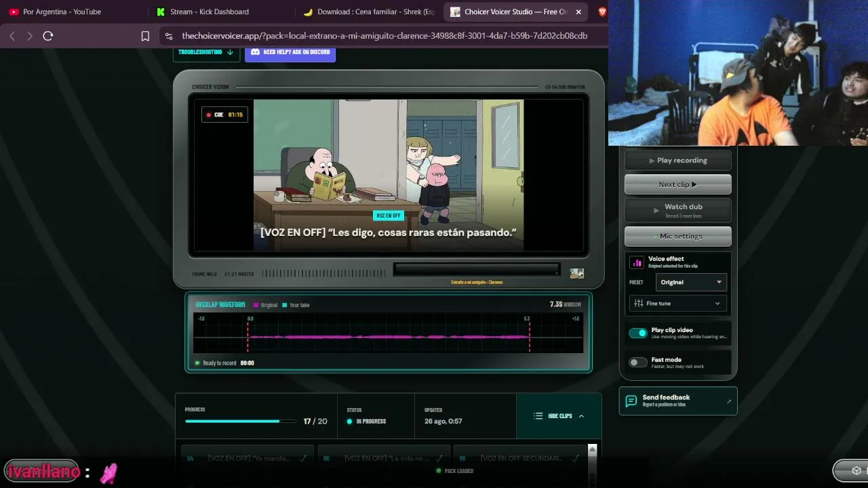Screen dimensions: 868x488
Task: Click the Discord logo icon
Action: click(255, 52)
